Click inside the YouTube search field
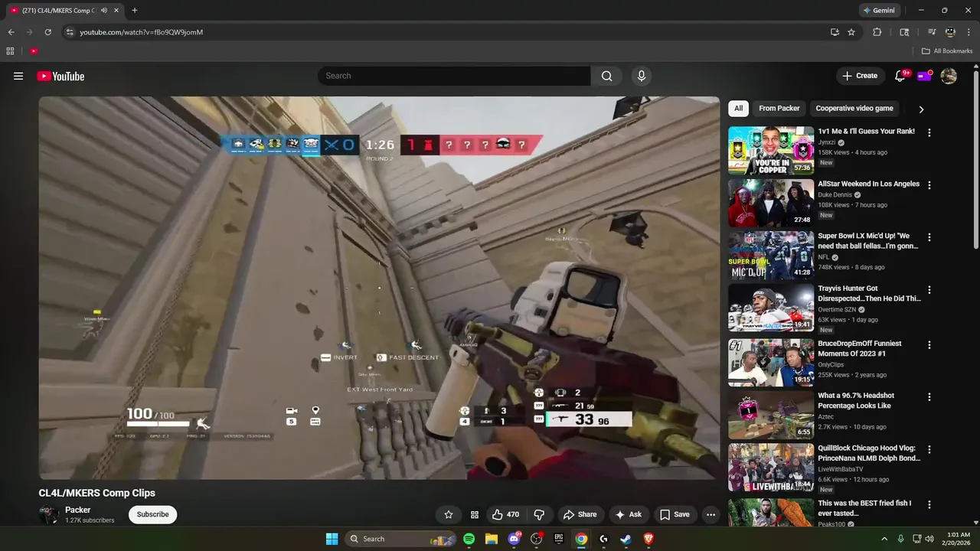This screenshot has width=980, height=551. point(454,76)
